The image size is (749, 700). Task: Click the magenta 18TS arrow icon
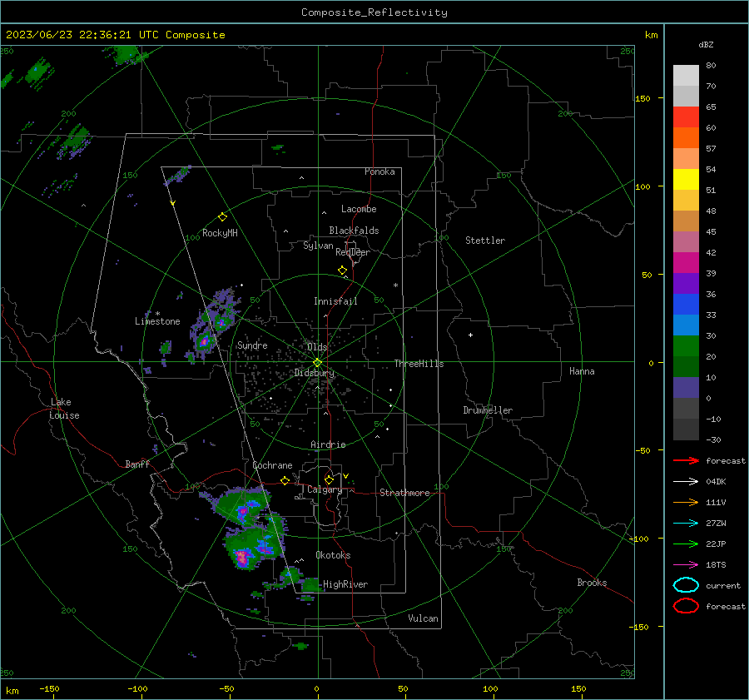coord(686,565)
